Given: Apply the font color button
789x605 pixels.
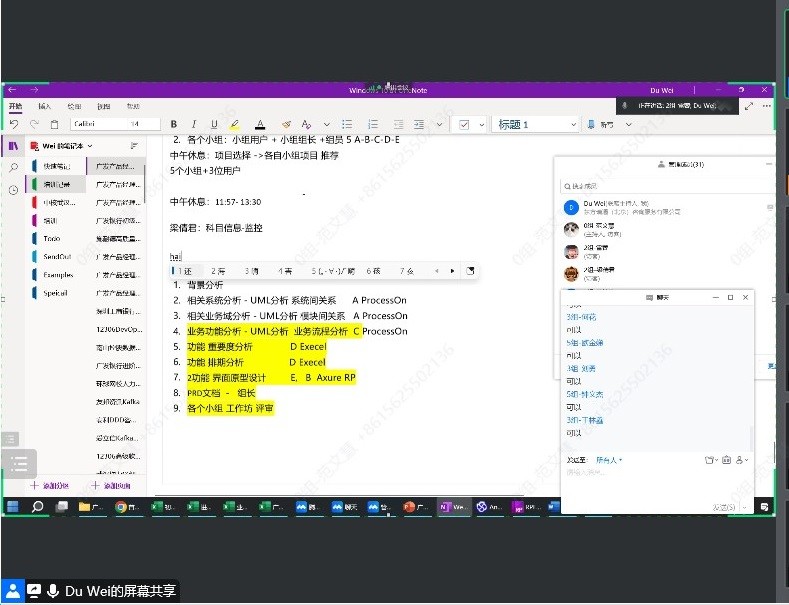Looking at the screenshot, I should pyautogui.click(x=260, y=124).
